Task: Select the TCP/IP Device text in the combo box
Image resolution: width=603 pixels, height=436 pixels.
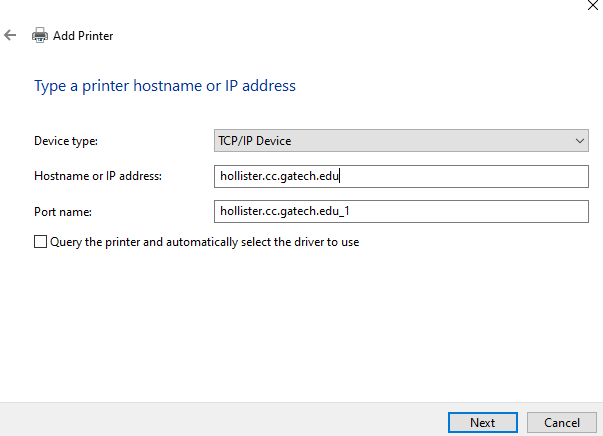Action: 254,141
